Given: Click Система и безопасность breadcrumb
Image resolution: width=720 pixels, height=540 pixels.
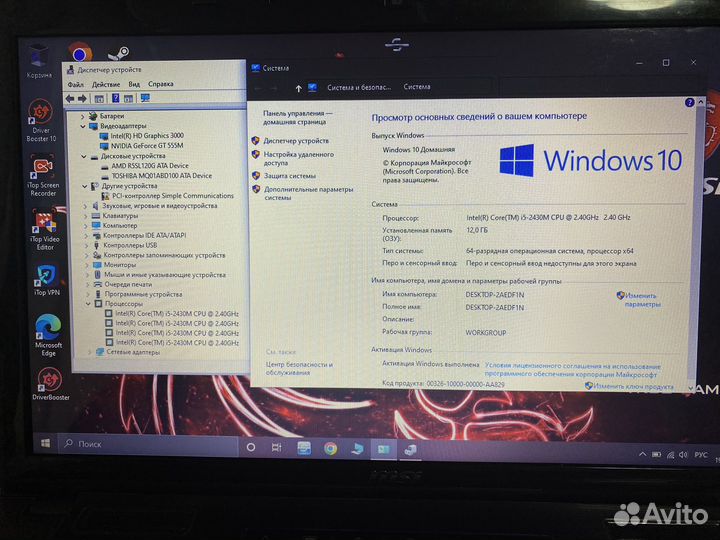Looking at the screenshot, I should 359,87.
